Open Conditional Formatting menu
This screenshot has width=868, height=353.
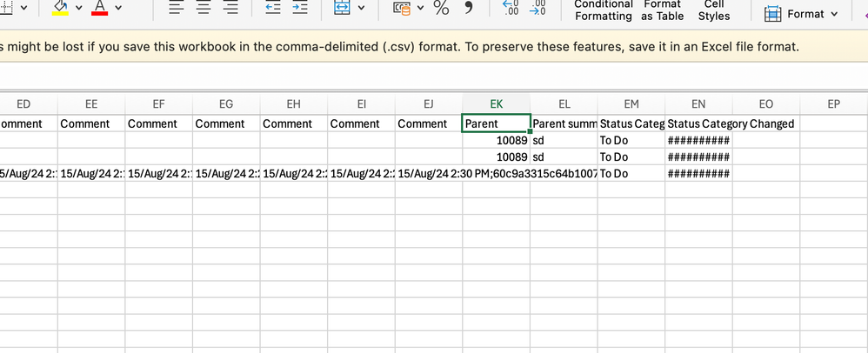[604, 10]
